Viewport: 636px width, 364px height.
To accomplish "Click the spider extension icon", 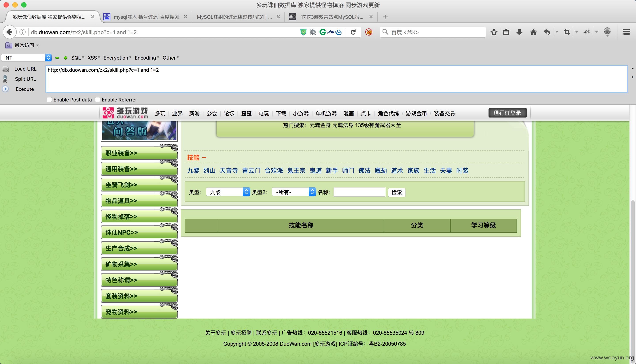I will tap(587, 32).
